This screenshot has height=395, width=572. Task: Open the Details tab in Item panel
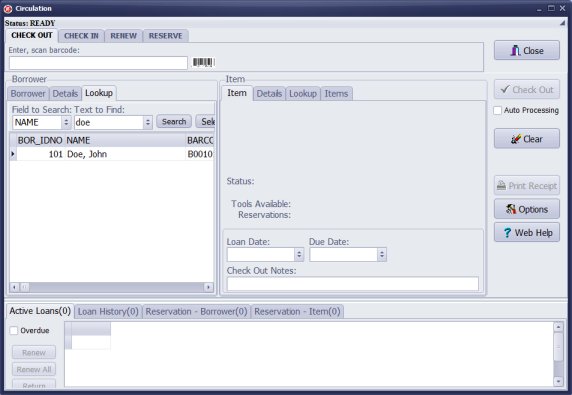tap(269, 94)
